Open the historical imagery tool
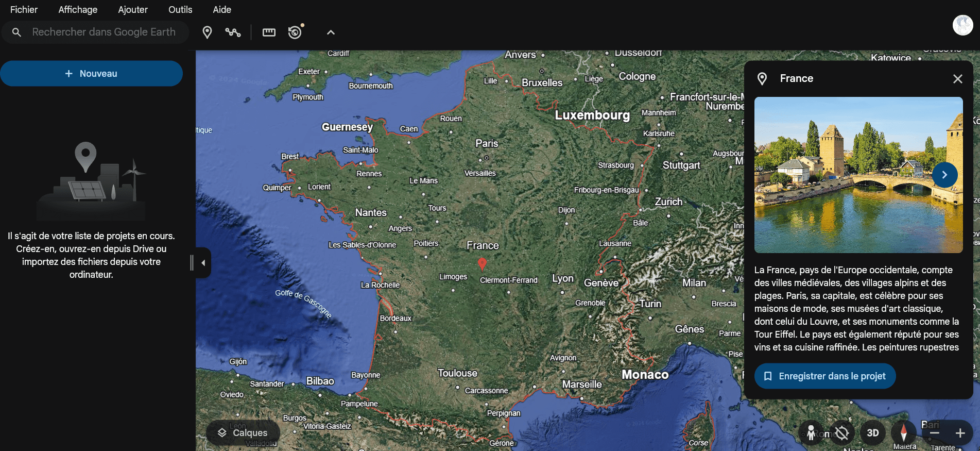This screenshot has width=980, height=451. click(295, 32)
